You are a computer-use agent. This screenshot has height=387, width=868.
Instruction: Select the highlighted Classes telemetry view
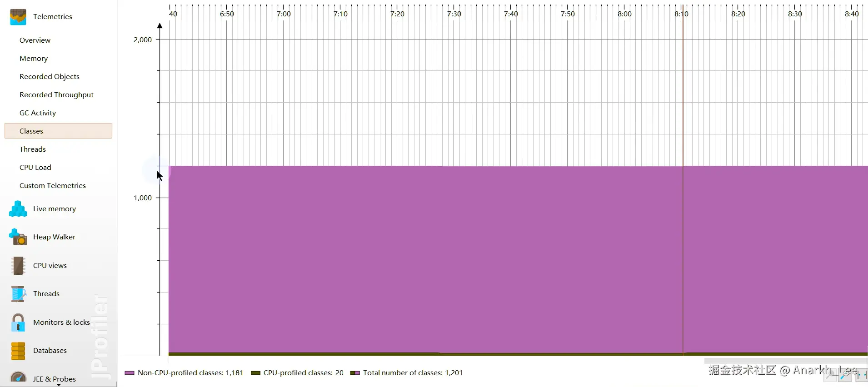(58, 131)
